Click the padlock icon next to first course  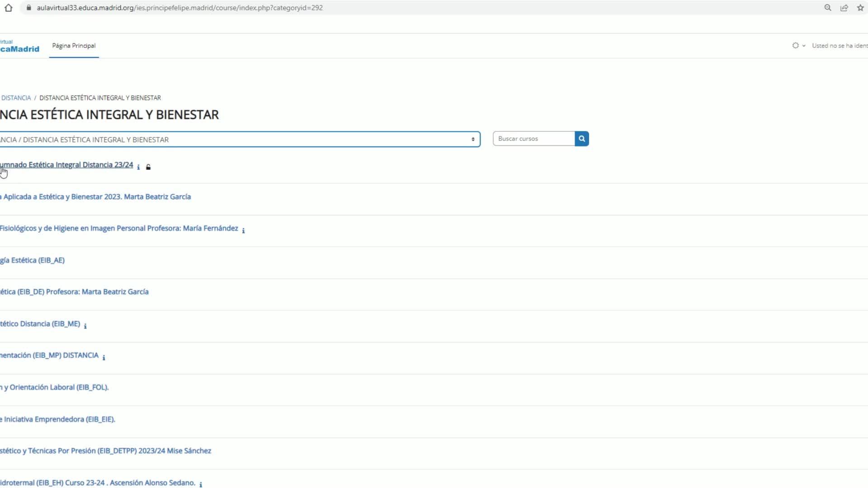click(x=148, y=167)
